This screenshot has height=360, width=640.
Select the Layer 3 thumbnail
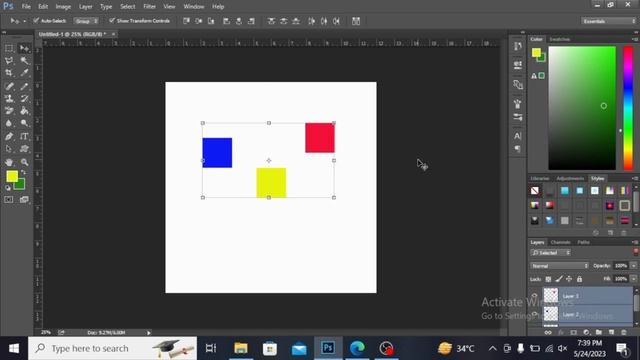(551, 295)
